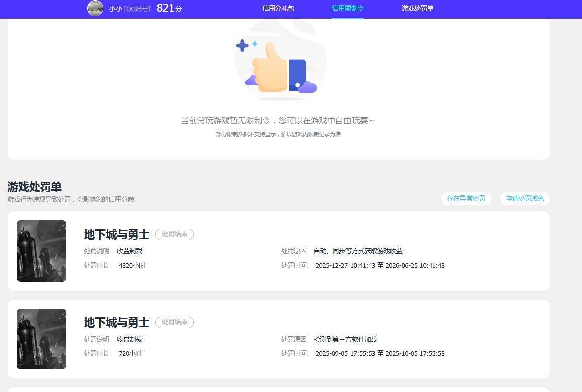Viewport: 582px width, 392px height.
Task: Click message 当前常玩游戏暂无限制令
Action: point(278,120)
